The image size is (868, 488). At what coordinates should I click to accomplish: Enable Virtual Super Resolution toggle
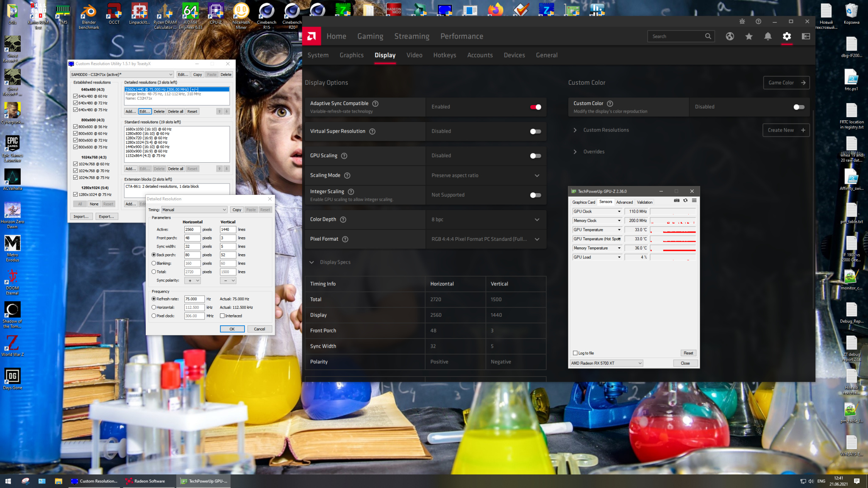pos(535,131)
